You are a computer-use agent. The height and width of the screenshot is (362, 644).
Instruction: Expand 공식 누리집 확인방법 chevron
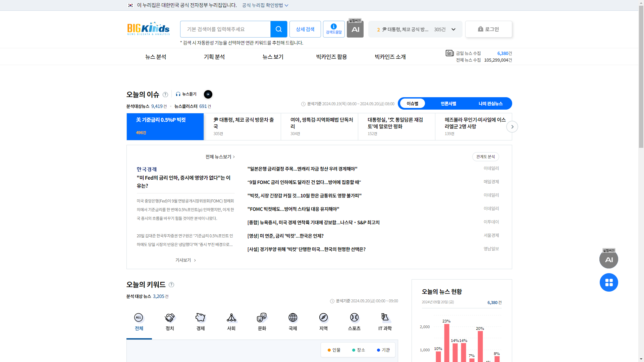point(286,5)
